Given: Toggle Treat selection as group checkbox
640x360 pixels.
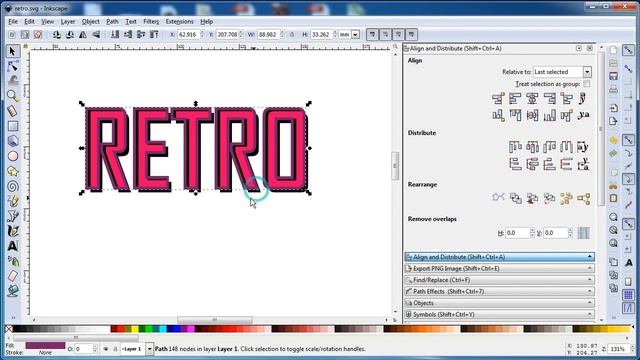Looking at the screenshot, I should tap(587, 84).
